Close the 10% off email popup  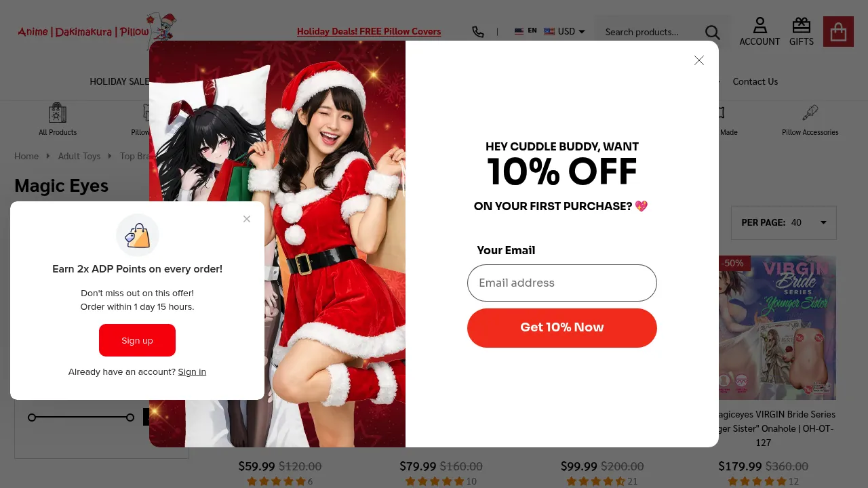(x=699, y=60)
